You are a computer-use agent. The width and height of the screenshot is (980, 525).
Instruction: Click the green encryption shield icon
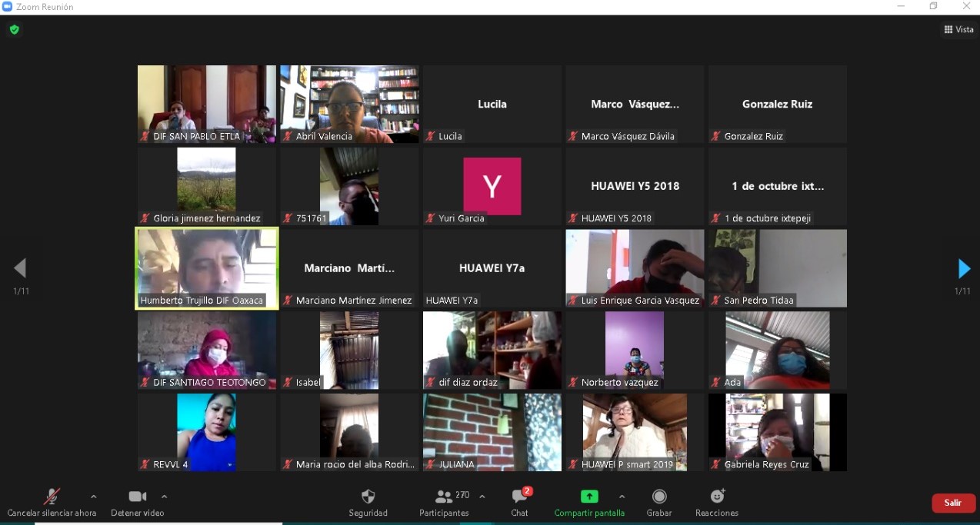pyautogui.click(x=14, y=30)
